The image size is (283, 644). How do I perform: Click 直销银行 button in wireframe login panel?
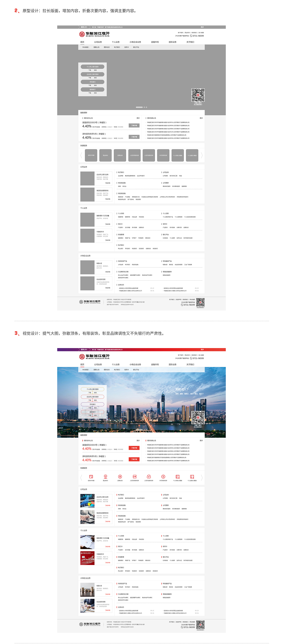click(92, 89)
